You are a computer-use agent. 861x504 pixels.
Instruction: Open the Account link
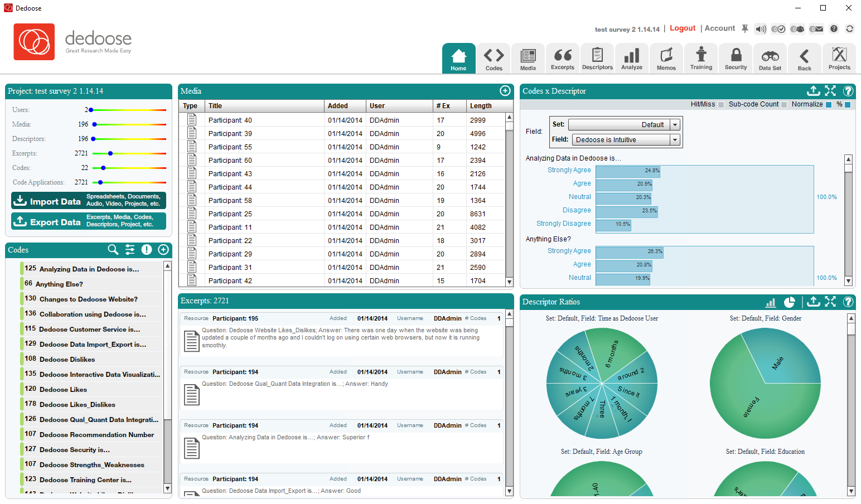[x=720, y=28]
